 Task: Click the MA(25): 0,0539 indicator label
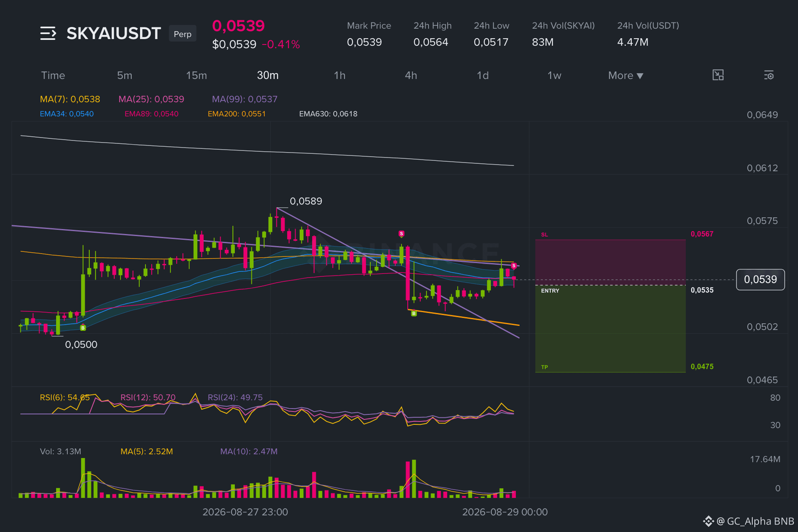151,99
